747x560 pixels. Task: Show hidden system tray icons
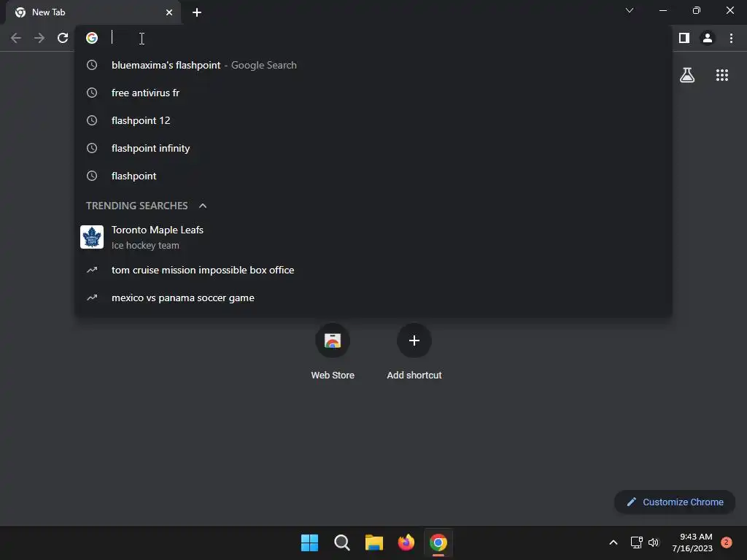[x=613, y=542]
